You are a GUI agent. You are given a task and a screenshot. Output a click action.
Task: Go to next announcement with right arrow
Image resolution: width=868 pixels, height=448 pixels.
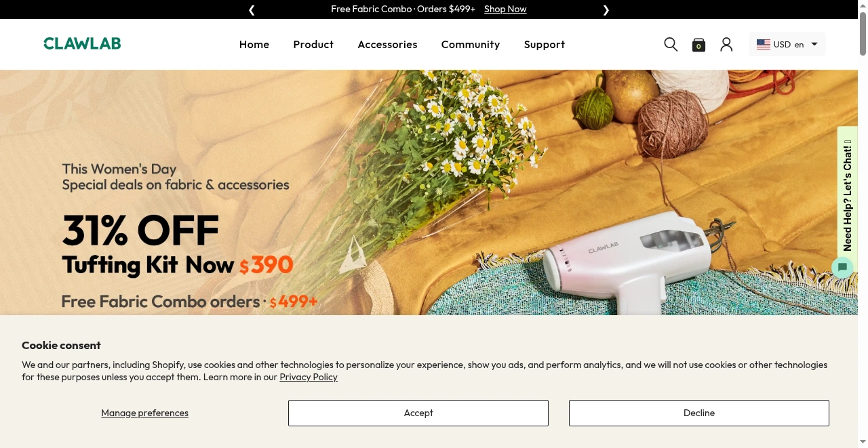pos(606,9)
